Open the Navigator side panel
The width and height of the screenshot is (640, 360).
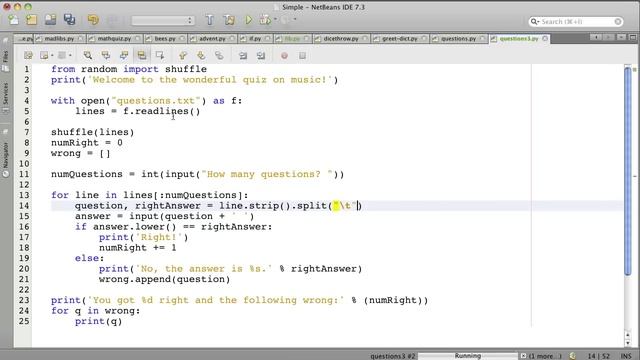click(6, 159)
